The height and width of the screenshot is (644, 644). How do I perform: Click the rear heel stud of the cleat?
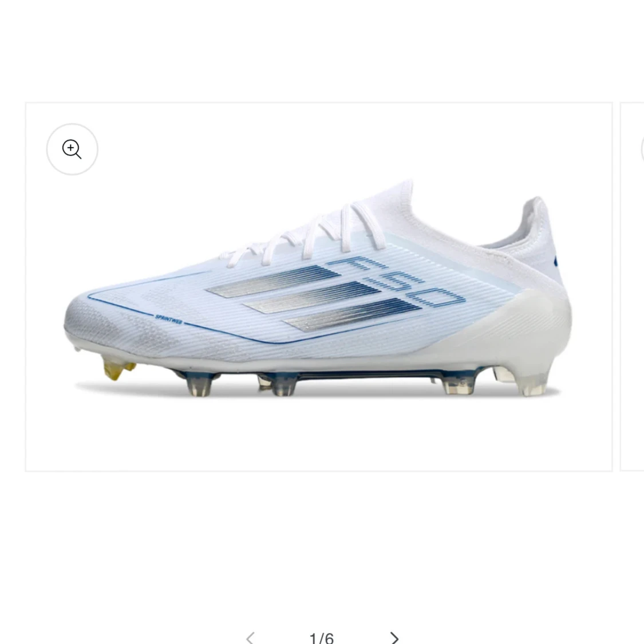[x=534, y=381]
